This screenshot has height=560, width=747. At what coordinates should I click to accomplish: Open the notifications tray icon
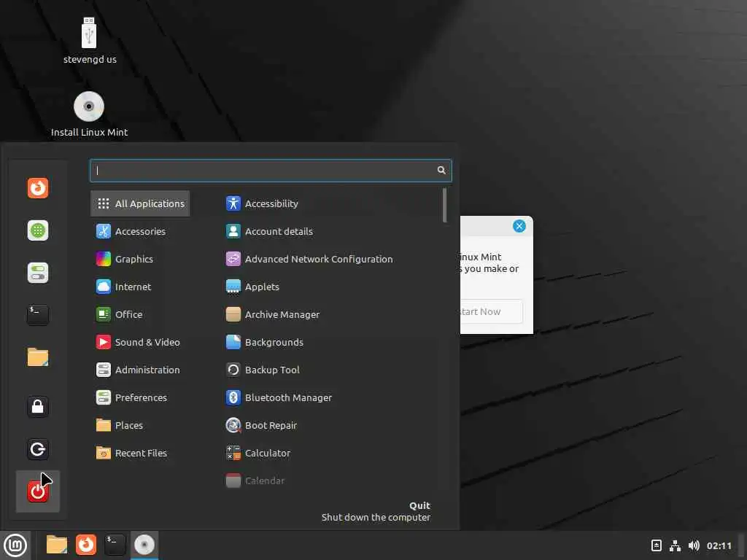point(656,545)
